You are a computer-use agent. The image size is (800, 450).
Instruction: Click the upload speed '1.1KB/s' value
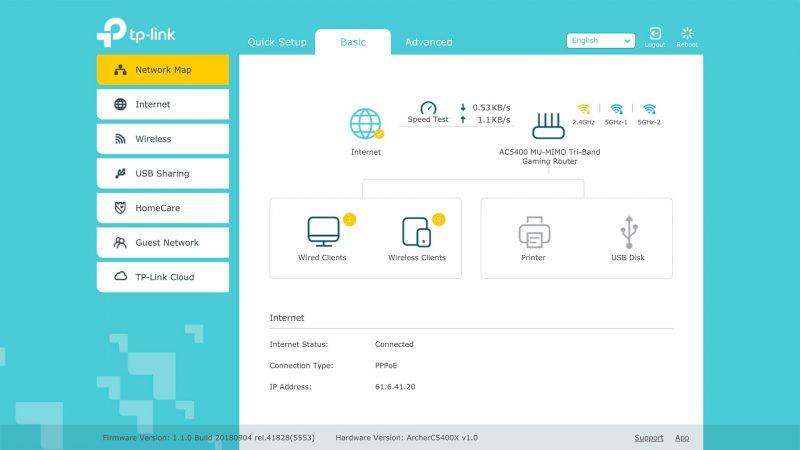(494, 120)
